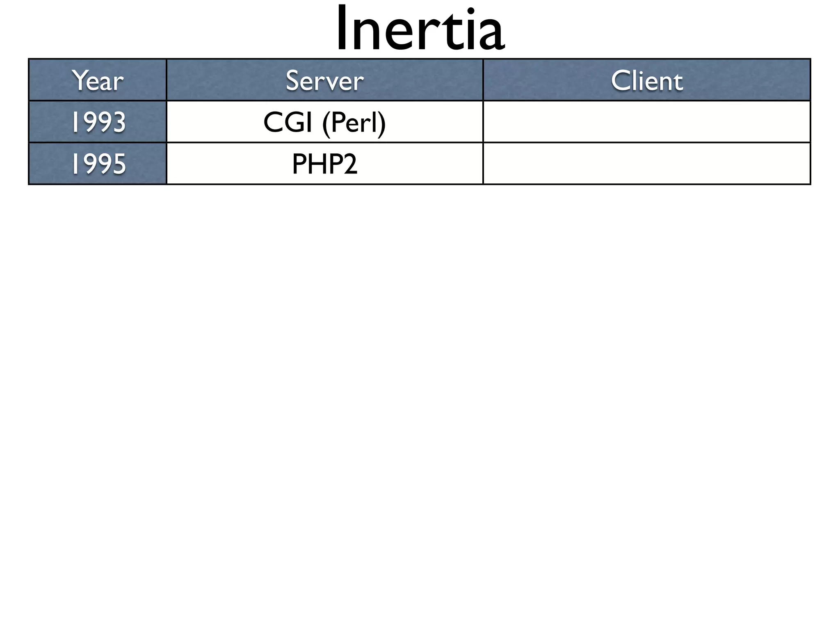Click the digit 2 in PHP2
This screenshot has height=630, width=840.
pyautogui.click(x=350, y=164)
